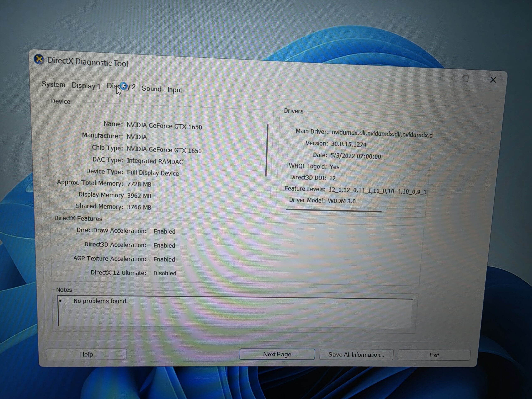Open the Display 1 tab

(86, 86)
